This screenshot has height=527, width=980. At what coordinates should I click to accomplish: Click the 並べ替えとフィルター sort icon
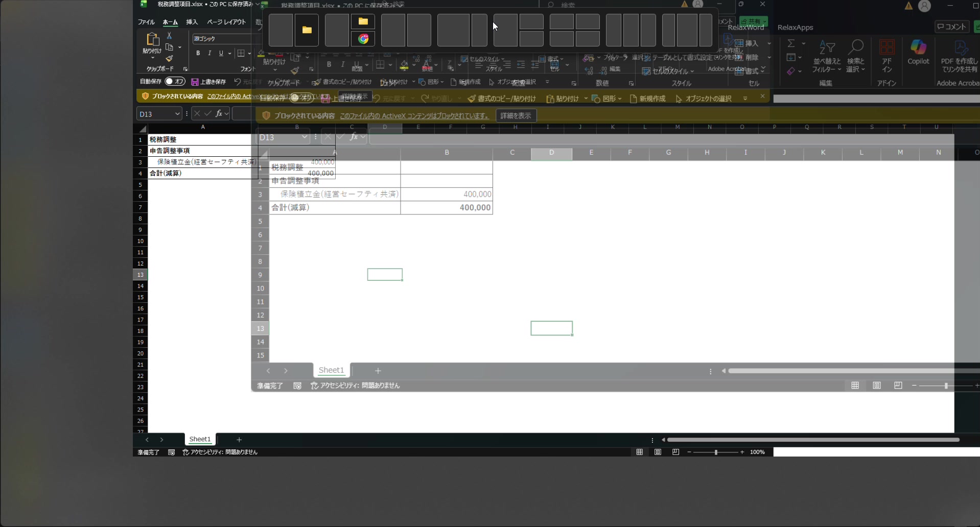(826, 55)
